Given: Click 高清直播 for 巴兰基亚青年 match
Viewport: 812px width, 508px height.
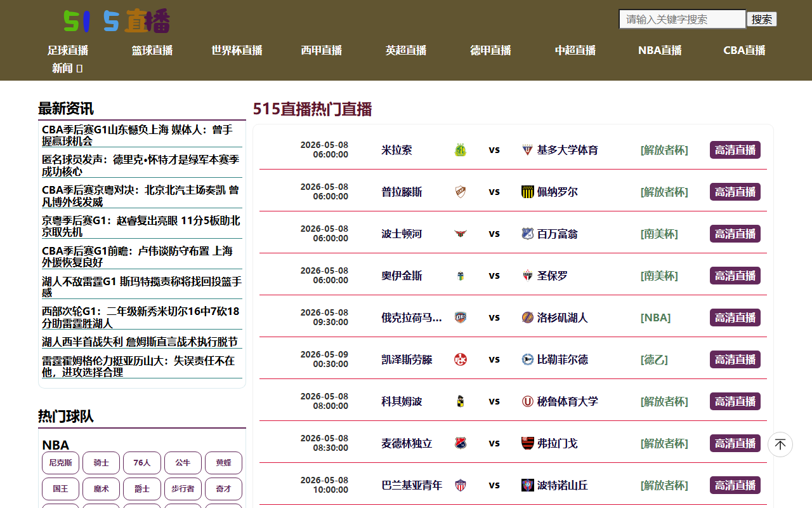Looking at the screenshot, I should coord(735,485).
